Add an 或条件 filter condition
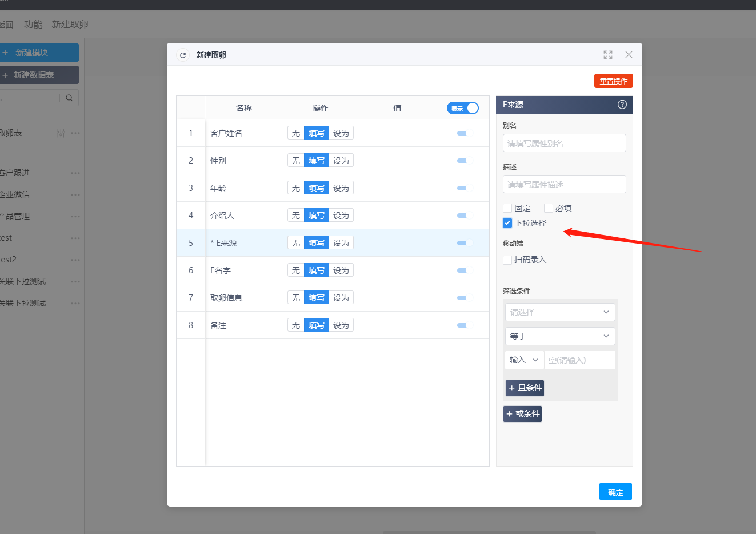Viewport: 756px width, 534px height. click(x=522, y=414)
